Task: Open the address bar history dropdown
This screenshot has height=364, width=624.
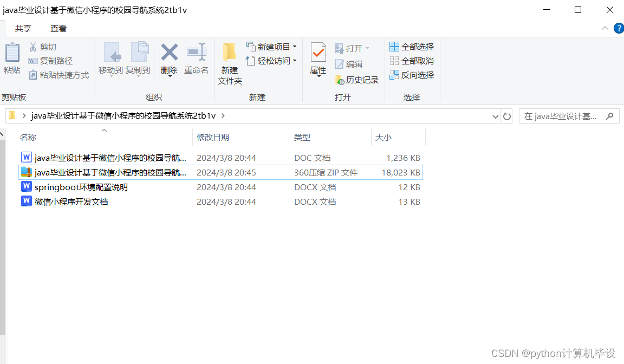Action: (496, 116)
